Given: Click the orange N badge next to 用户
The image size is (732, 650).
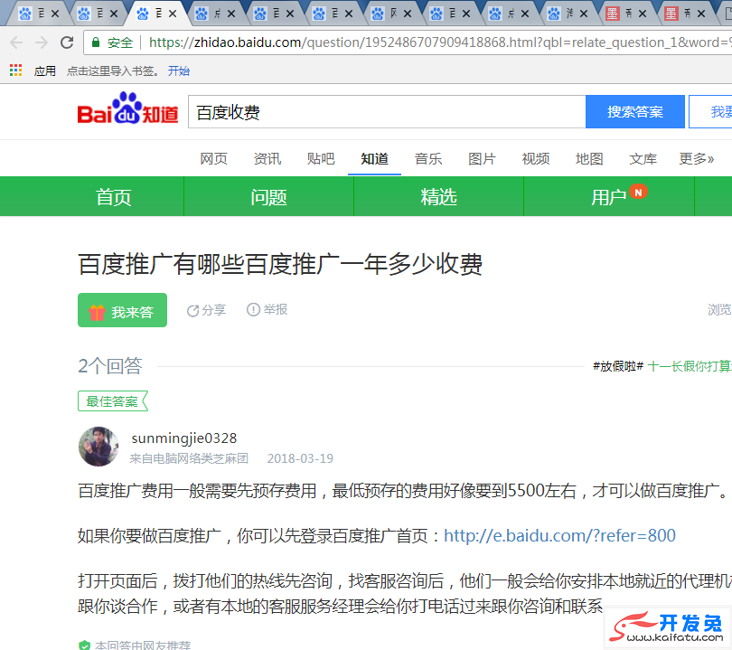Looking at the screenshot, I should tap(638, 192).
